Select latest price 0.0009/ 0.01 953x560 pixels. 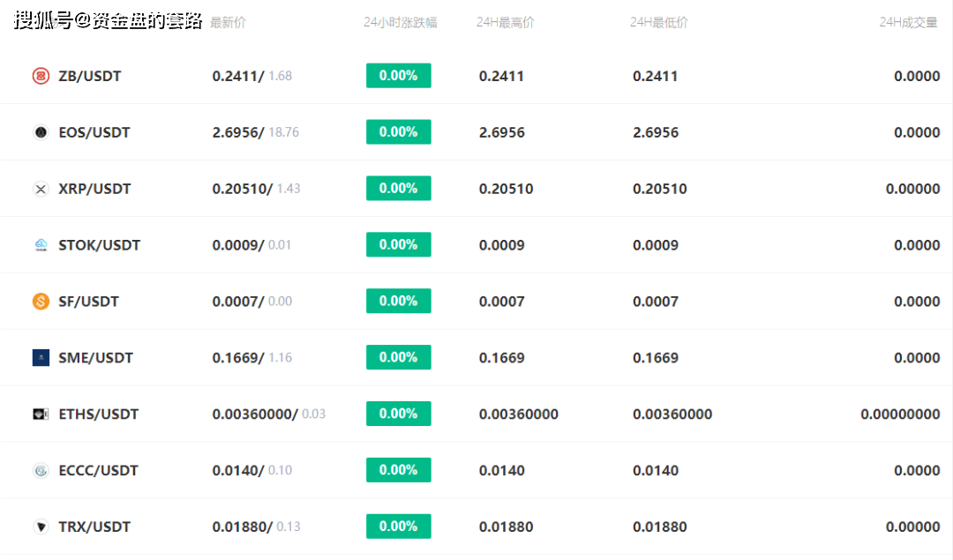point(251,245)
